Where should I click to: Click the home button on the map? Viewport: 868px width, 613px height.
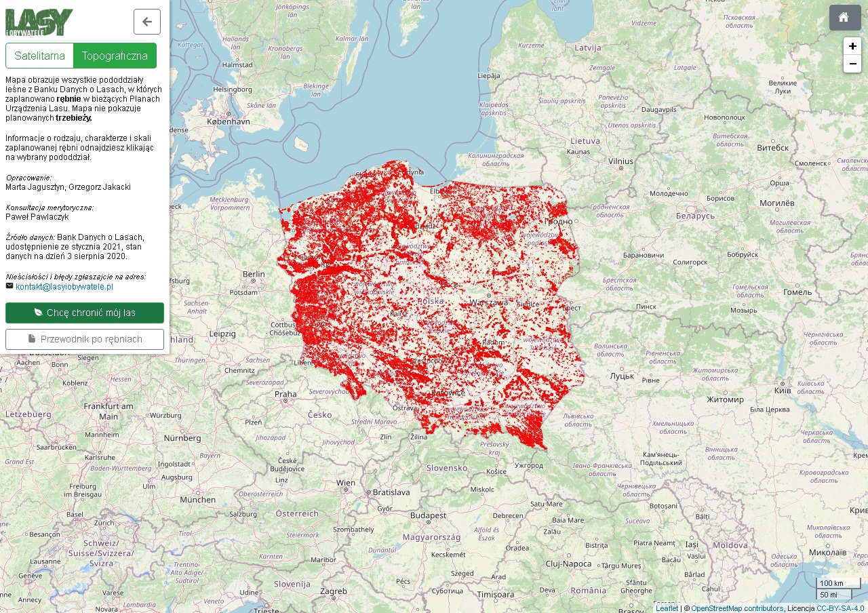[x=844, y=18]
